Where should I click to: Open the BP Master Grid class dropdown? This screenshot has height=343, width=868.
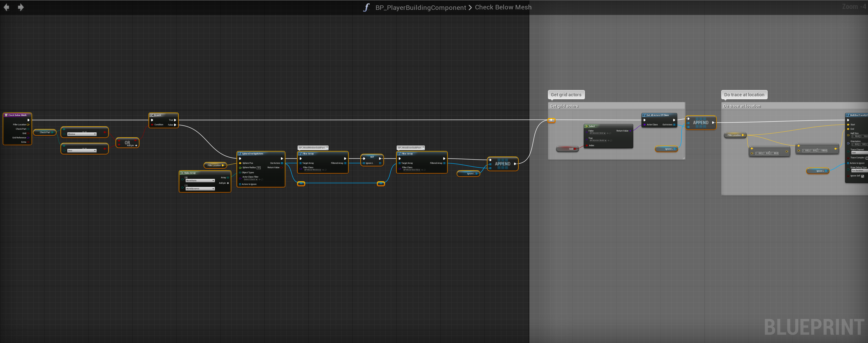coord(597,133)
